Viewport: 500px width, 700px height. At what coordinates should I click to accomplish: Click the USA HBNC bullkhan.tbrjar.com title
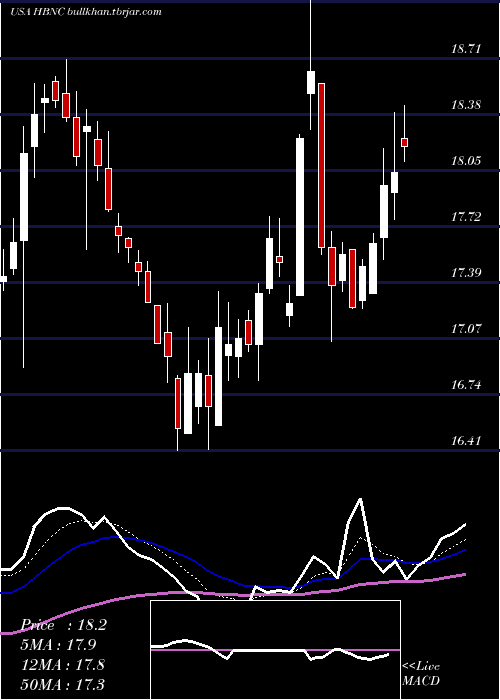[86, 12]
